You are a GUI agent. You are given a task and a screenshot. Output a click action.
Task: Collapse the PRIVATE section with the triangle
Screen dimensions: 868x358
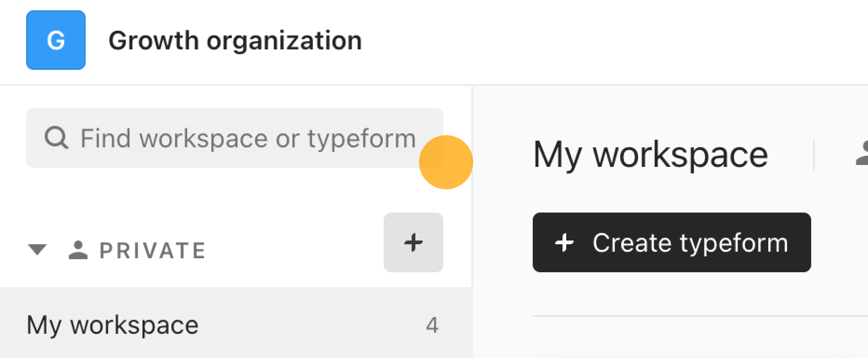[x=37, y=250]
